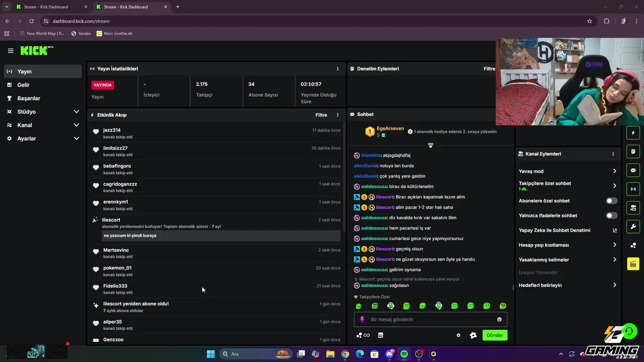The image size is (644, 362).
Task: Open Takipçilere özel sohbet settings arrow
Action: [x=614, y=186]
